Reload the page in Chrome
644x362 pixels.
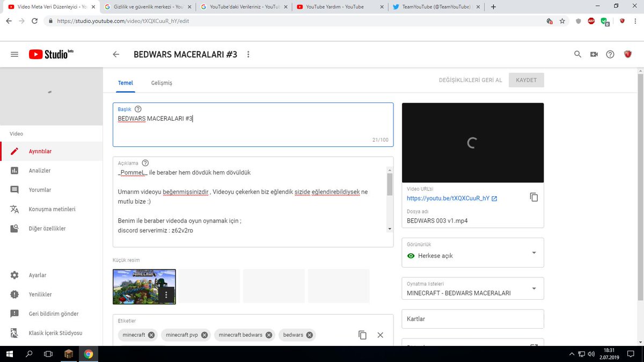pyautogui.click(x=34, y=21)
